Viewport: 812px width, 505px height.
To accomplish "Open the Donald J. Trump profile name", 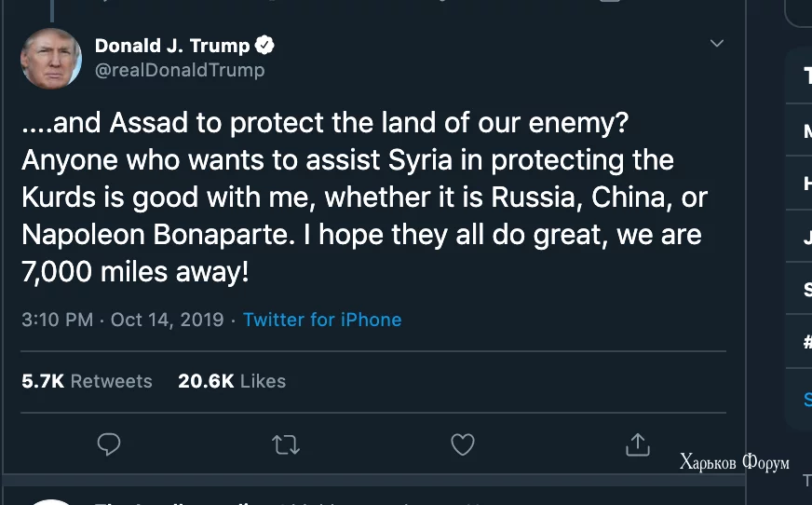I will tap(172, 46).
